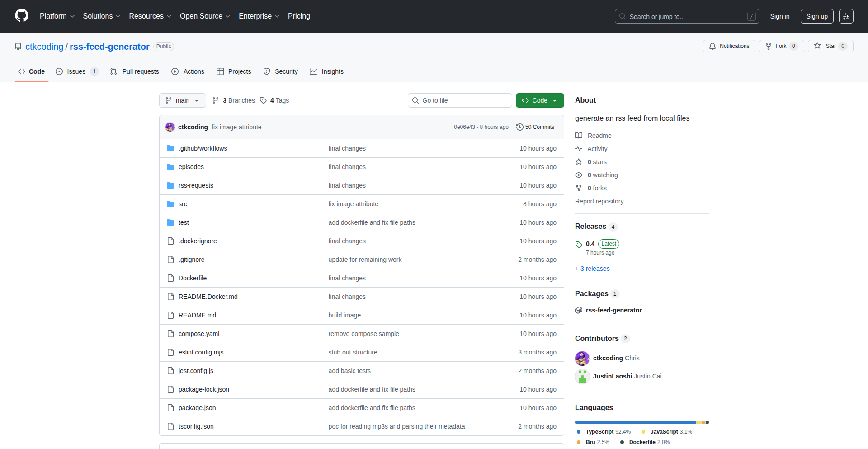This screenshot has width=868, height=449.
Task: Click the src folder icon
Action: (170, 204)
